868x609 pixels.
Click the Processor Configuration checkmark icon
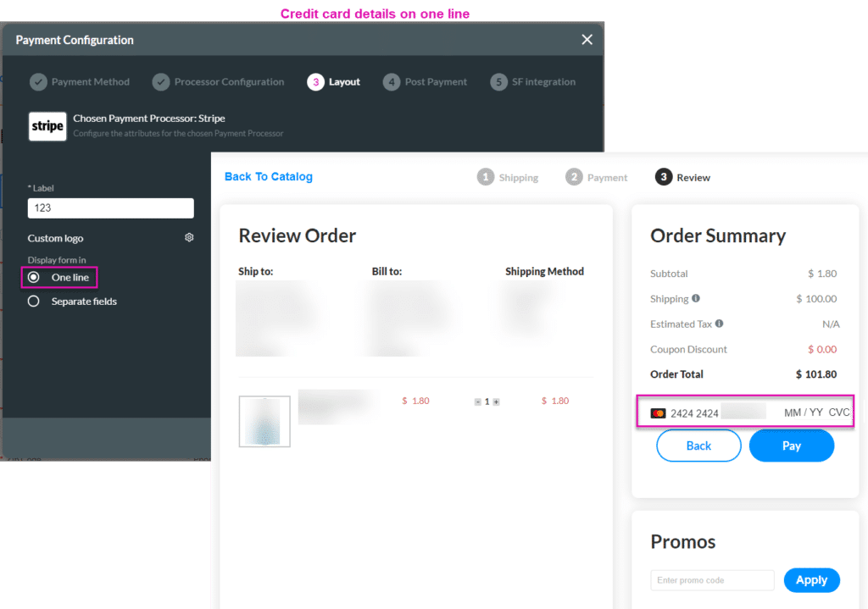point(161,82)
